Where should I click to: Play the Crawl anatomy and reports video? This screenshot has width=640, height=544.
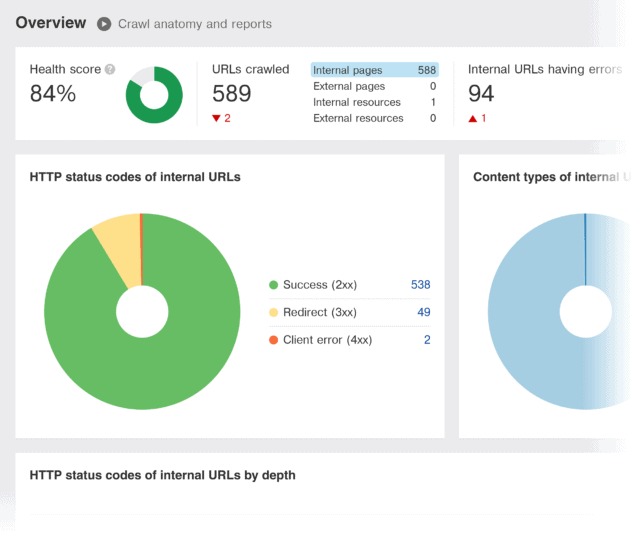coord(104,24)
